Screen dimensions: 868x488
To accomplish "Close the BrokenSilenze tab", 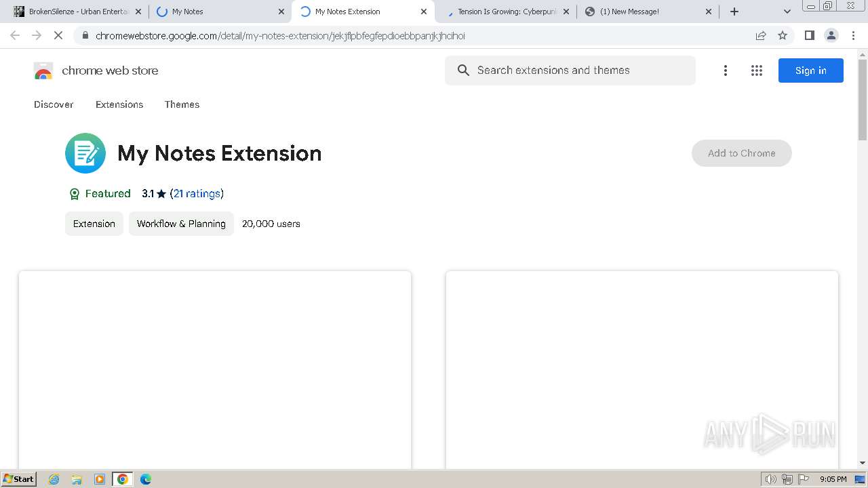I will (138, 12).
